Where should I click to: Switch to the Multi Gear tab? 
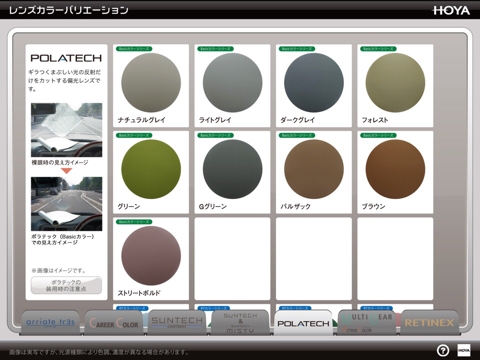(367, 323)
